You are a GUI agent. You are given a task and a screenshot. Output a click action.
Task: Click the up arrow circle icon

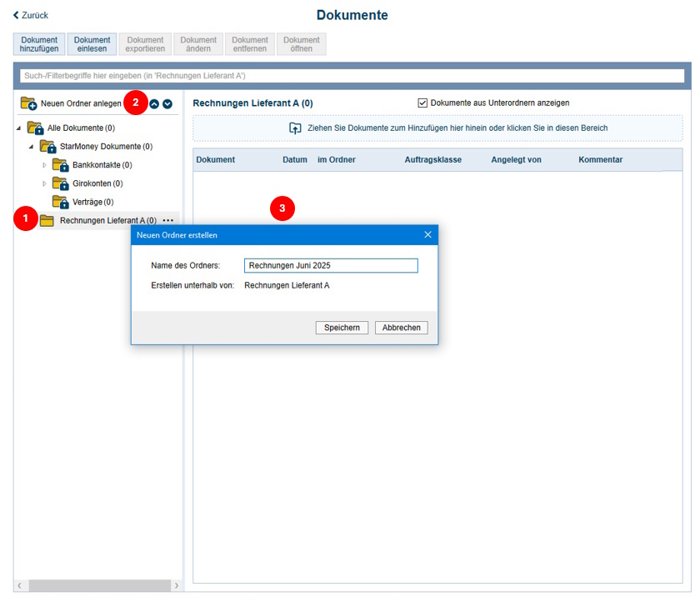154,103
